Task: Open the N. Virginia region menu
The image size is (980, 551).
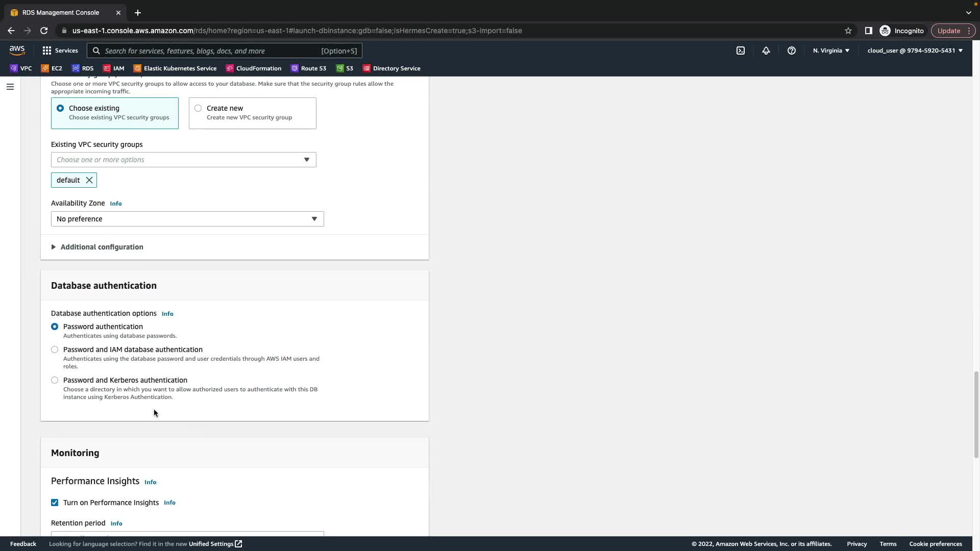Action: pos(831,51)
